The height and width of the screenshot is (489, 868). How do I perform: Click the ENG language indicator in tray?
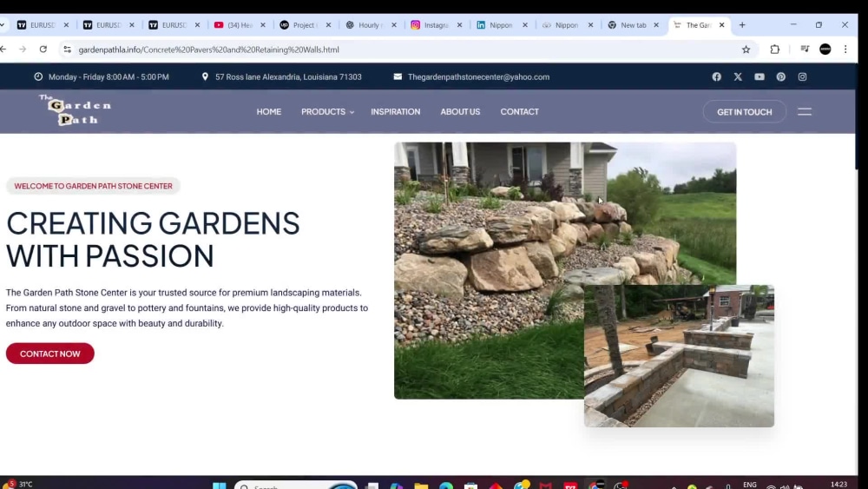(x=750, y=485)
